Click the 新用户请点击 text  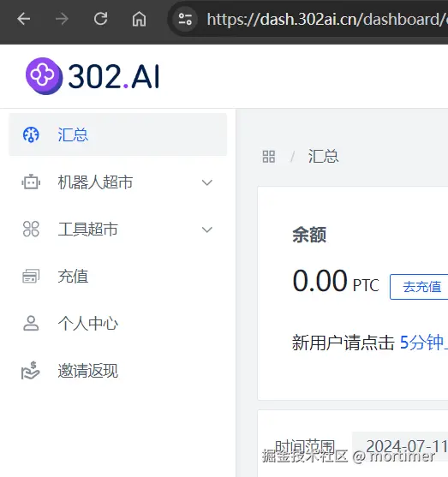343,343
